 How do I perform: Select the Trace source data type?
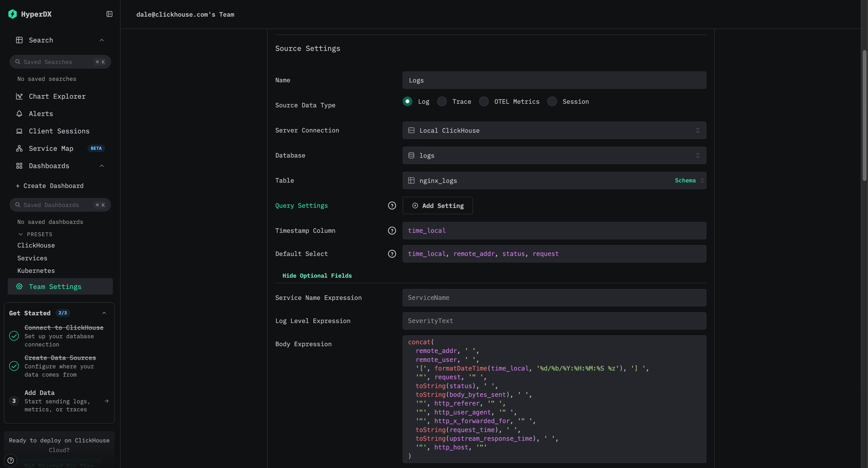tap(441, 101)
